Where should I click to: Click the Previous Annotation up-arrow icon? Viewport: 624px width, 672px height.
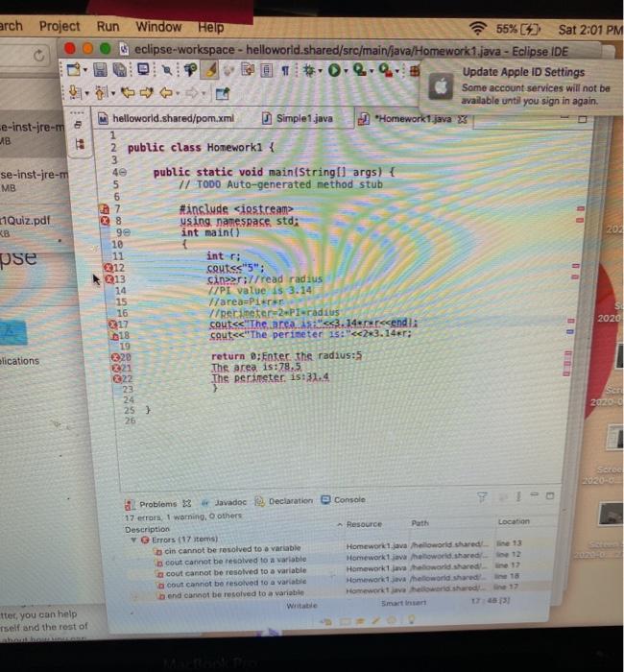[x=101, y=92]
